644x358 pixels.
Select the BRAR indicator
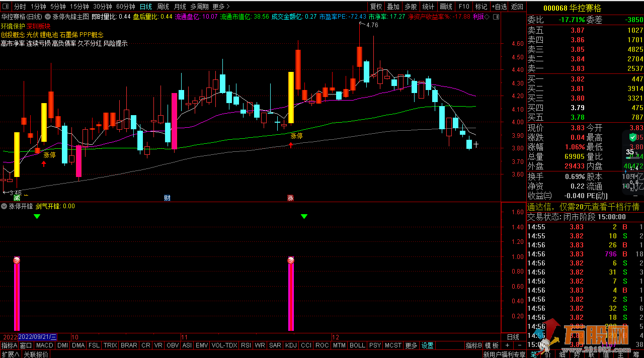[x=129, y=345]
